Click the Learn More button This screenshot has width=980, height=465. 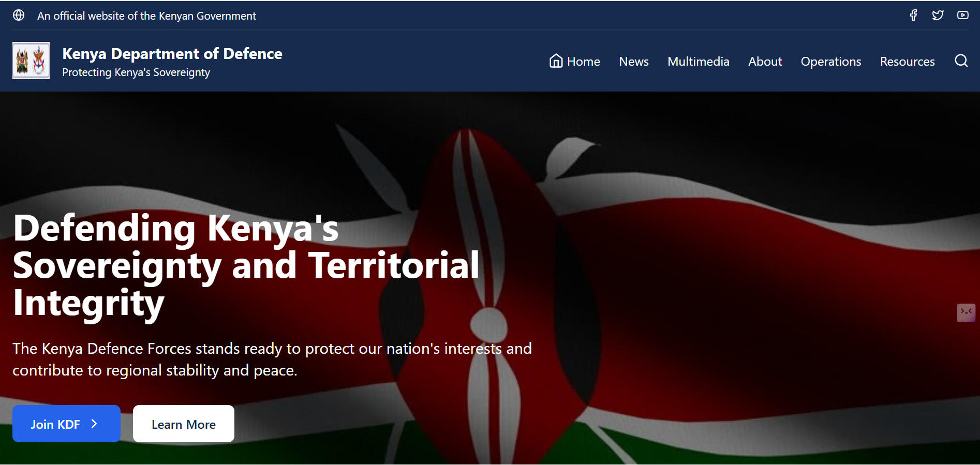click(x=184, y=424)
